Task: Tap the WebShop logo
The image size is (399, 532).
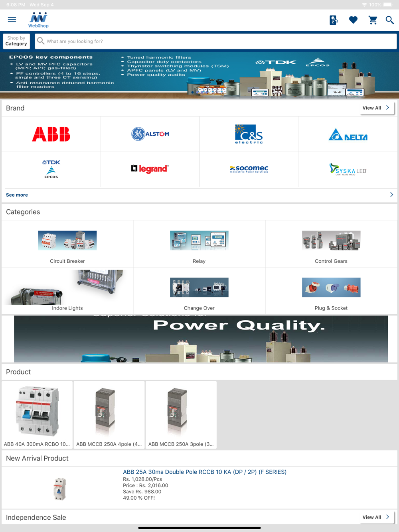Action: click(x=38, y=20)
